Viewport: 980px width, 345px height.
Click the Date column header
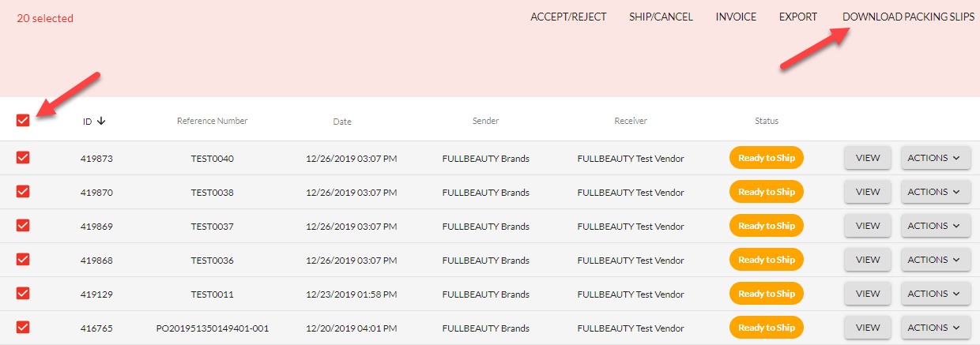tap(342, 122)
